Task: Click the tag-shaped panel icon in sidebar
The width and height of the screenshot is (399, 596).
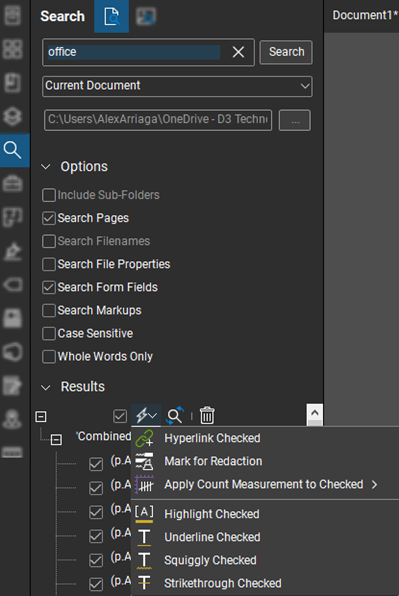Action: (x=13, y=284)
